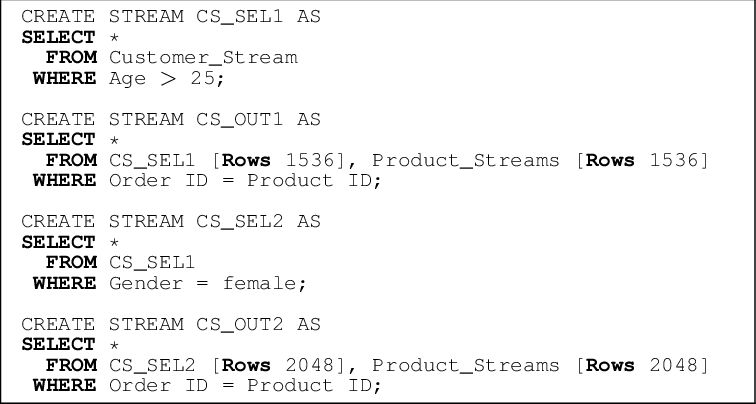Click the Age column name in the first query
This screenshot has width=756, height=404.
coord(127,78)
